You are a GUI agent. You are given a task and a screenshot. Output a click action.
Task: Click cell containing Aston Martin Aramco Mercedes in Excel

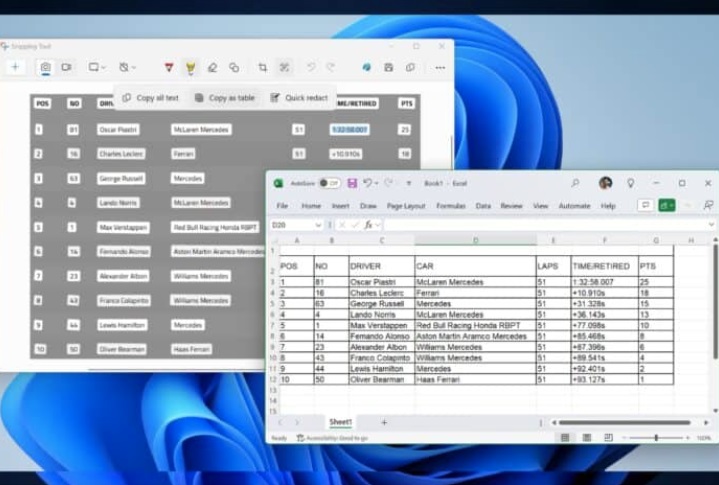click(x=475, y=336)
